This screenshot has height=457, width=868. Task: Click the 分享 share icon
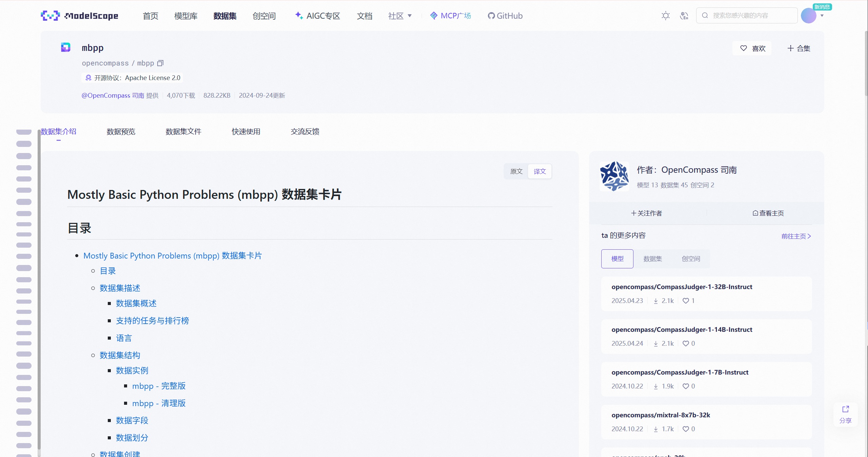coord(845,409)
